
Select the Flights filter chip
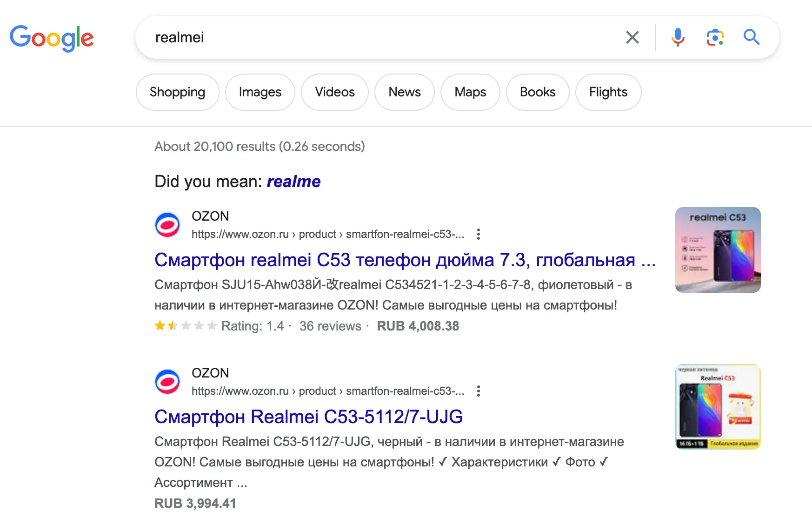coord(608,92)
